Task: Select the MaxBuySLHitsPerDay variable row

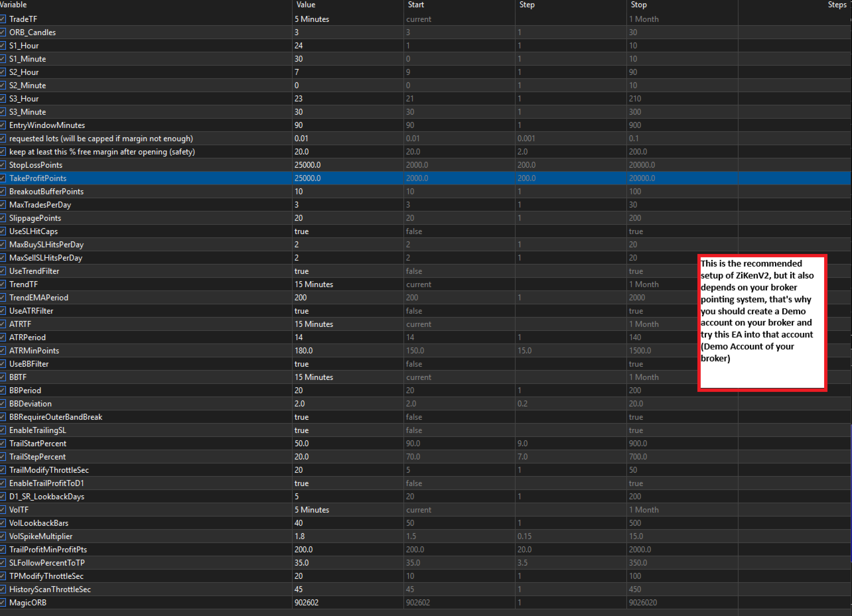Action: (426, 245)
